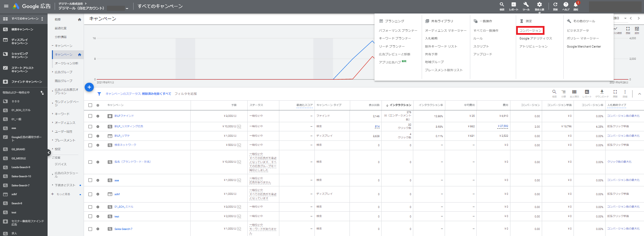Click the sort arrows beside 有効および一時停止中
This screenshot has width=644, height=236.
coord(42,93)
